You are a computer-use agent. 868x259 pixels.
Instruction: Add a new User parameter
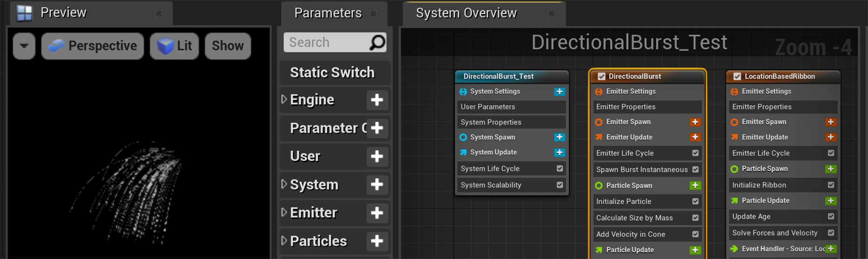click(377, 156)
